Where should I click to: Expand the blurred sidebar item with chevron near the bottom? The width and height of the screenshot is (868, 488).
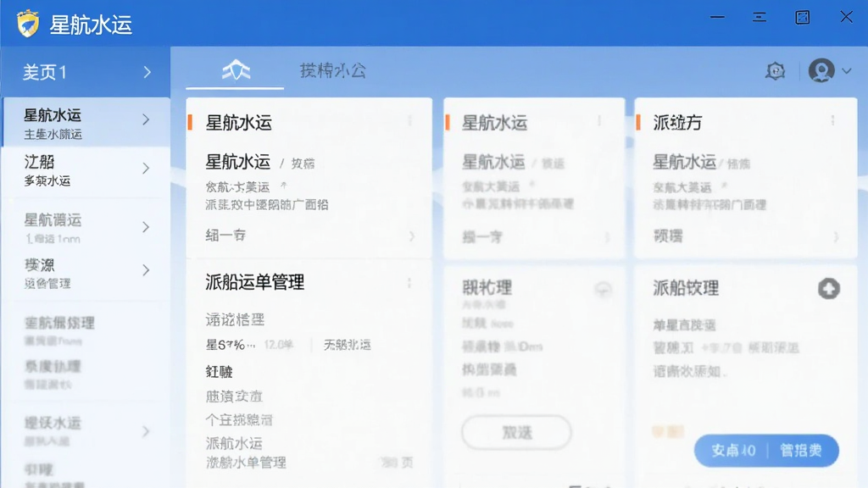coord(146,431)
